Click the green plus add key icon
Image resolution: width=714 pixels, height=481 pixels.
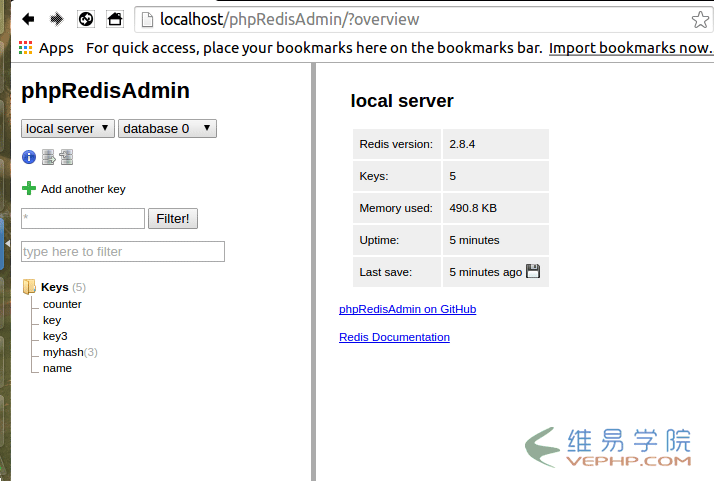click(x=29, y=188)
